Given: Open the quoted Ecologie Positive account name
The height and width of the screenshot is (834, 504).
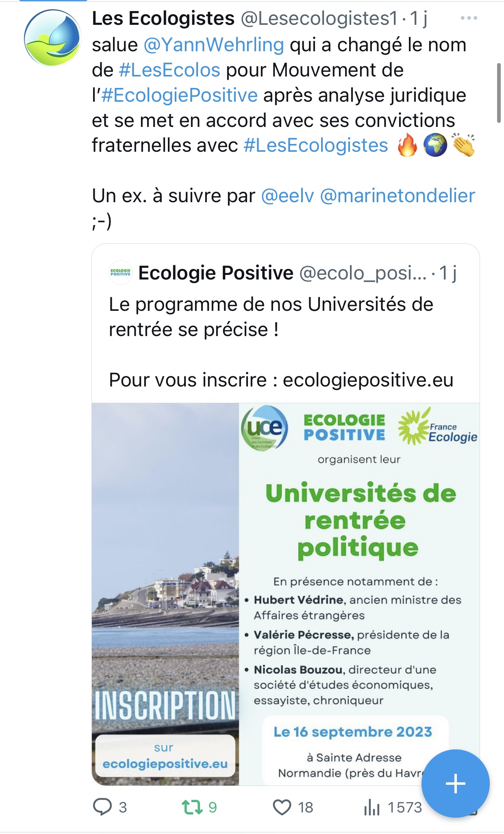Looking at the screenshot, I should click(x=216, y=273).
